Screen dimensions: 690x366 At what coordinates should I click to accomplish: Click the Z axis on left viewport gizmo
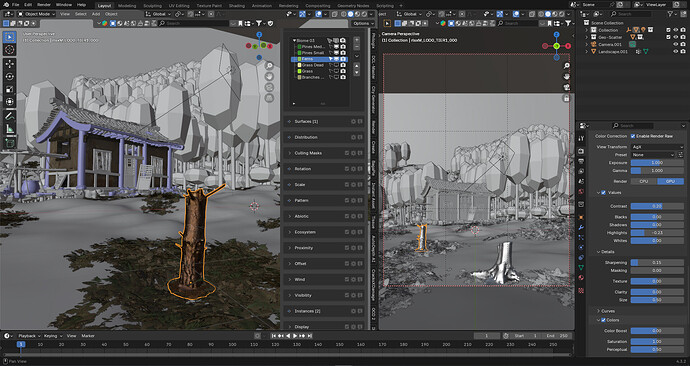coord(259,34)
